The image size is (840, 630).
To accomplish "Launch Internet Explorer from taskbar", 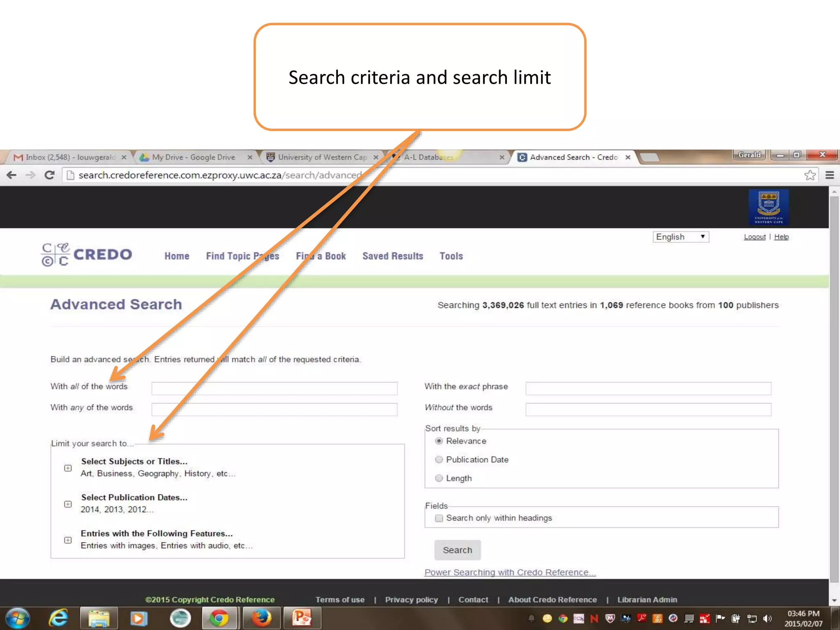I will (58, 618).
